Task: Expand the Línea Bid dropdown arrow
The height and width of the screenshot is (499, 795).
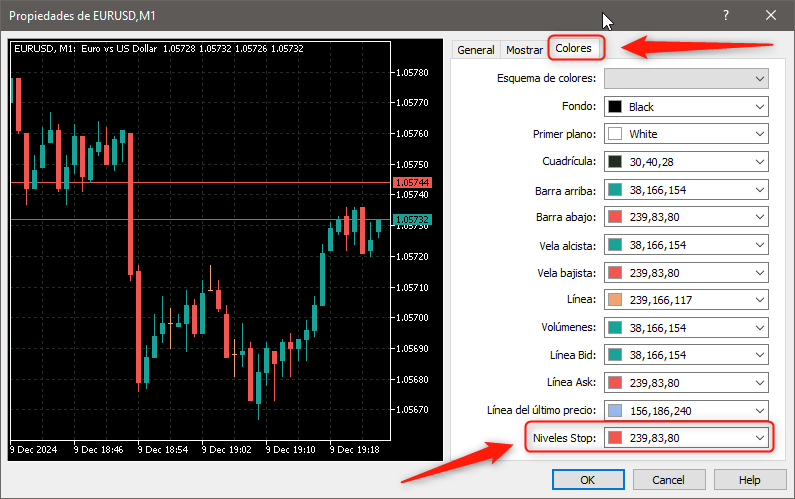Action: pos(760,355)
